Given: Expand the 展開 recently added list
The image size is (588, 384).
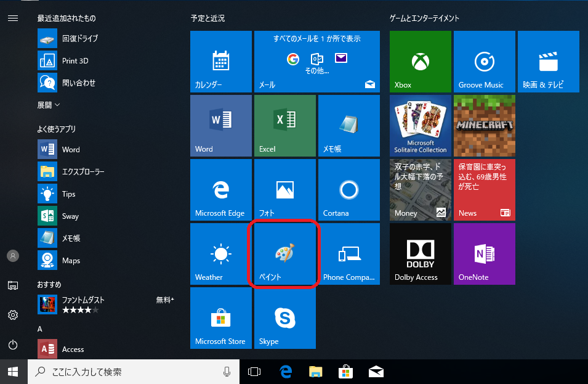Looking at the screenshot, I should (49, 105).
